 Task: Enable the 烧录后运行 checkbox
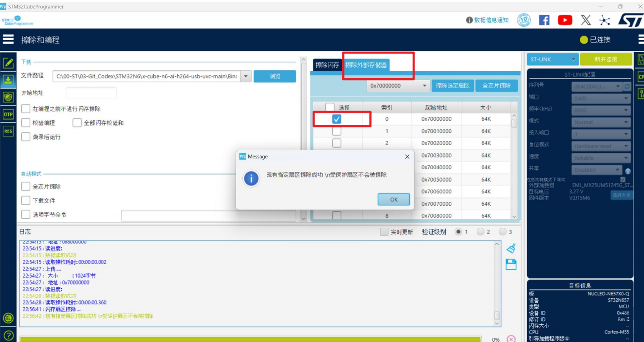26,137
